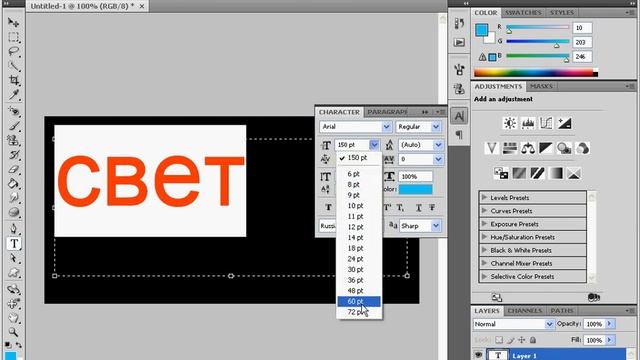Screen dimensions: 640x360
Task: Select the Spot Healing Brush tool
Action: pyautogui.click(x=13, y=111)
